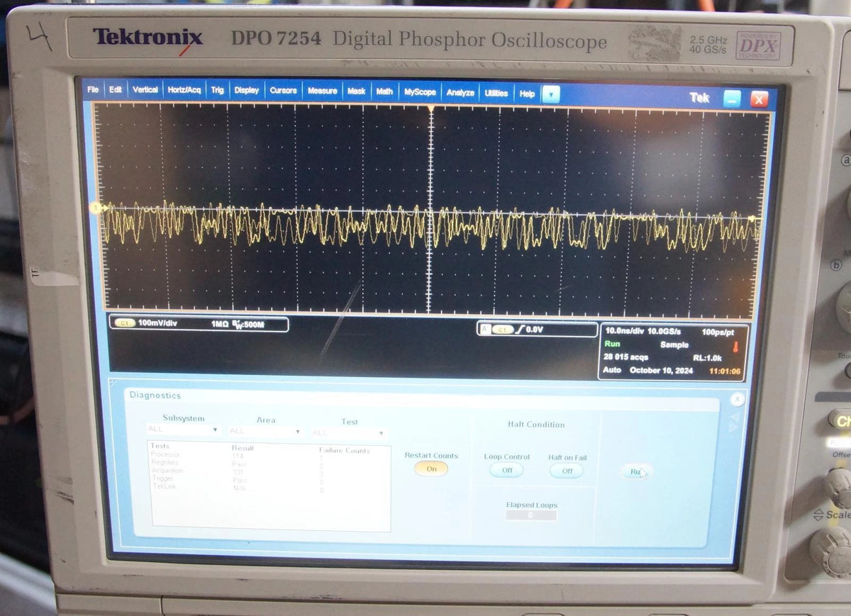Click the October 10, 2024 date readout
Image resolution: width=851 pixels, height=616 pixels.
(662, 371)
